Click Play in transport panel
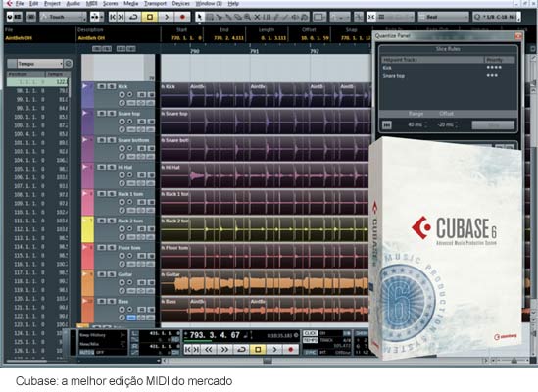The width and height of the screenshot is (538, 392). [x=274, y=350]
